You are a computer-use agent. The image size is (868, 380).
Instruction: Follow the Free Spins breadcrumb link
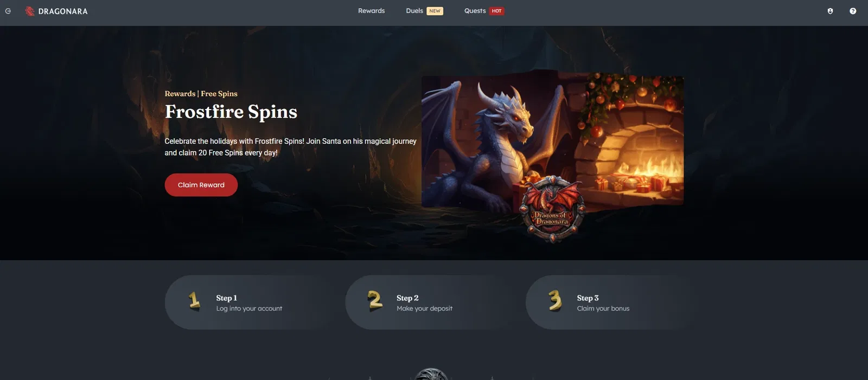click(x=219, y=94)
